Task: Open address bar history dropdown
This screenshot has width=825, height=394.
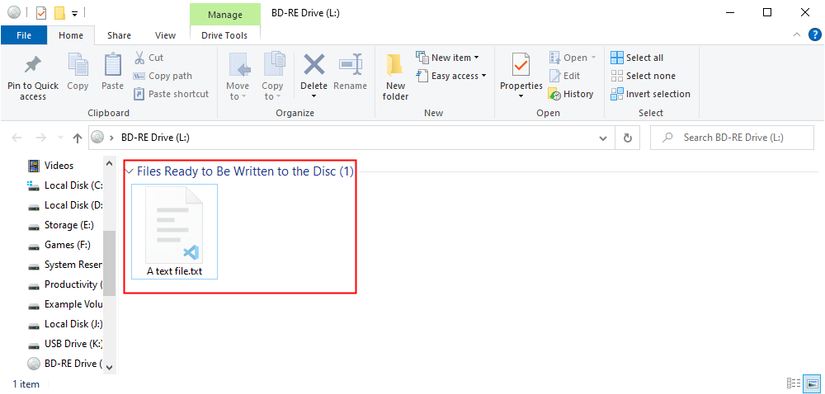Action: tap(603, 138)
